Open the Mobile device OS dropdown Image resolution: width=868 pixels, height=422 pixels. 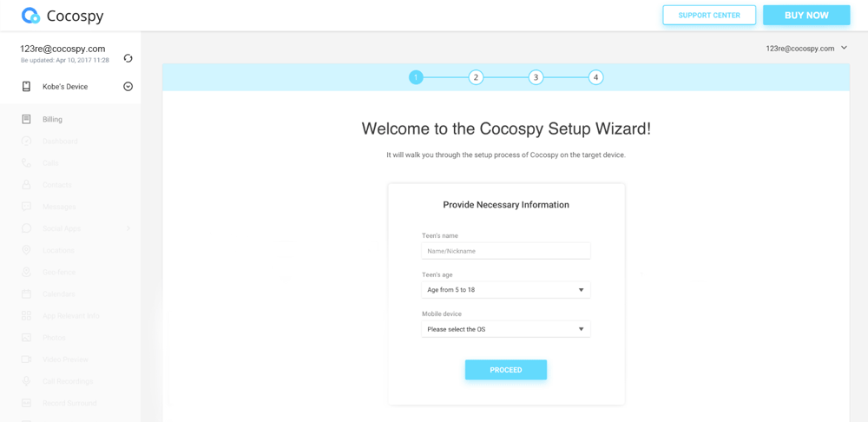click(x=506, y=329)
